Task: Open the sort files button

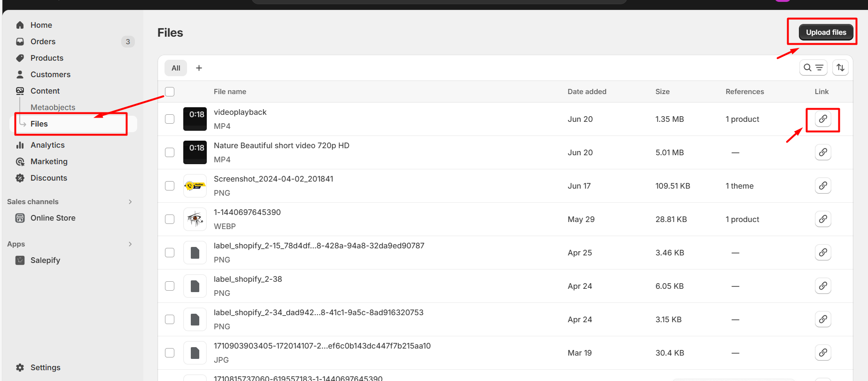Action: click(840, 68)
